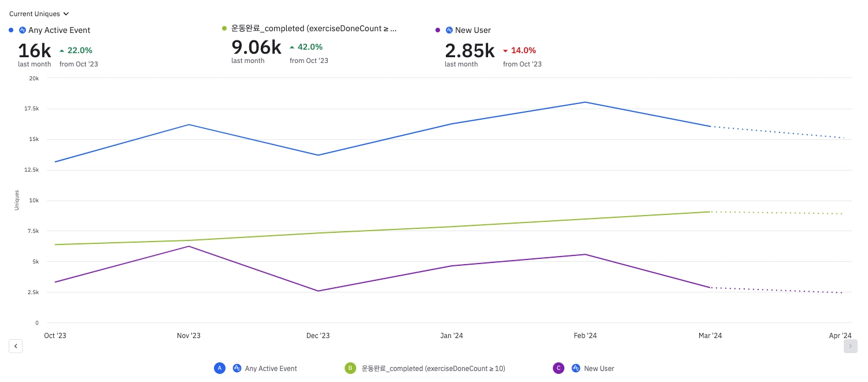Viewport: 868px width, 382px height.
Task: Click the Any Active Event legend label
Action: tap(271, 368)
